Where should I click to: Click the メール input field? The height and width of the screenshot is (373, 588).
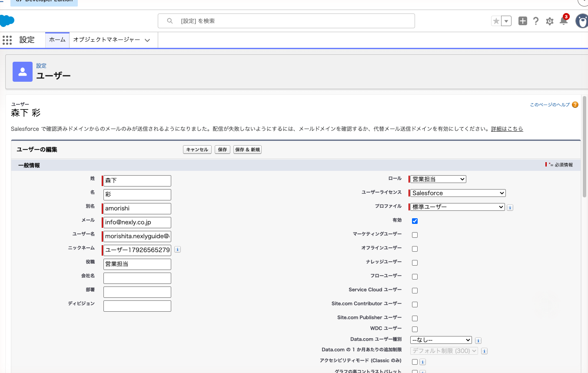click(x=137, y=223)
